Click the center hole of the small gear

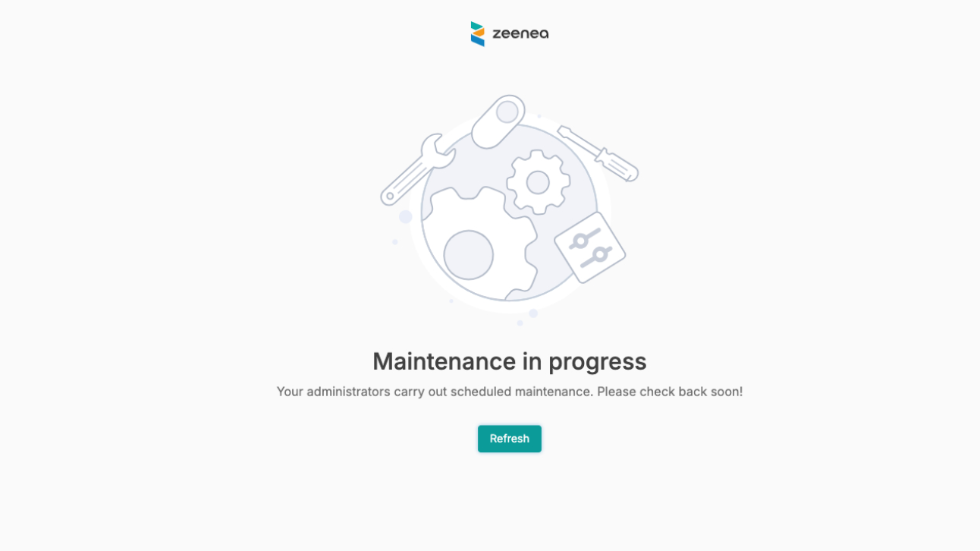(x=538, y=182)
